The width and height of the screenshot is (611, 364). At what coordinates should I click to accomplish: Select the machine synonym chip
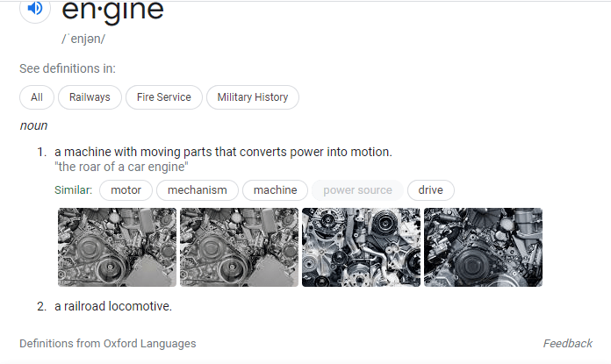pos(276,190)
